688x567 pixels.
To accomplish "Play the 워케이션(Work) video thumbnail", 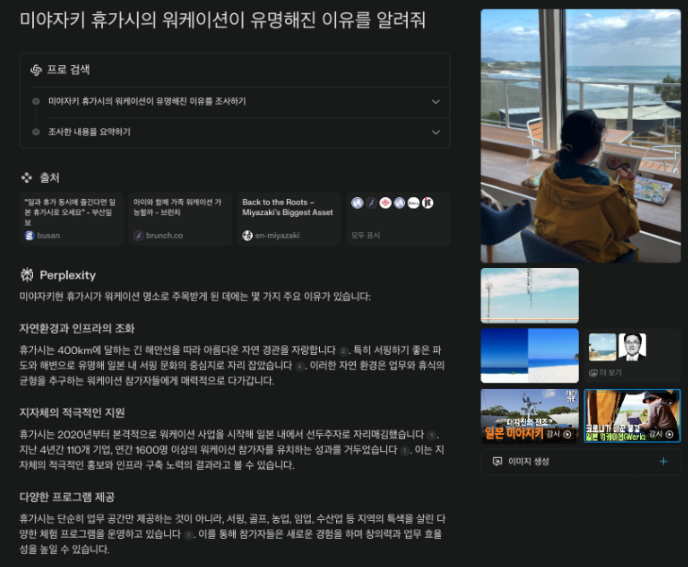I will [x=632, y=416].
